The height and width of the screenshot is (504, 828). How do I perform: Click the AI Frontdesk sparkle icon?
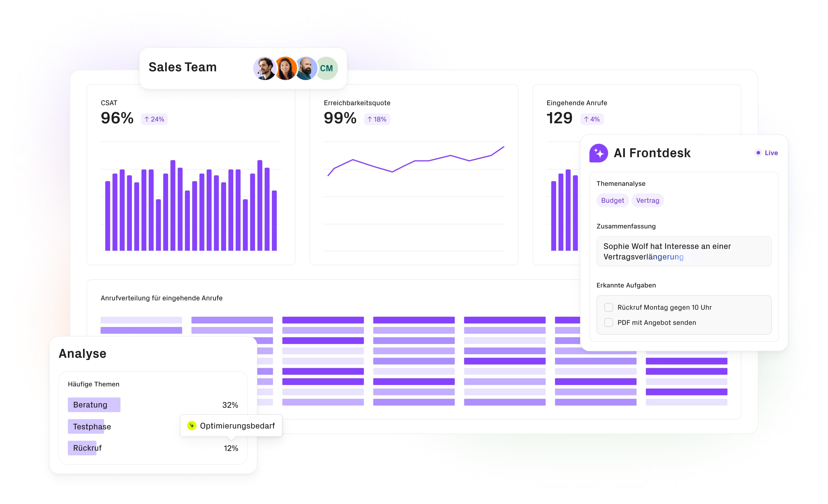598,153
